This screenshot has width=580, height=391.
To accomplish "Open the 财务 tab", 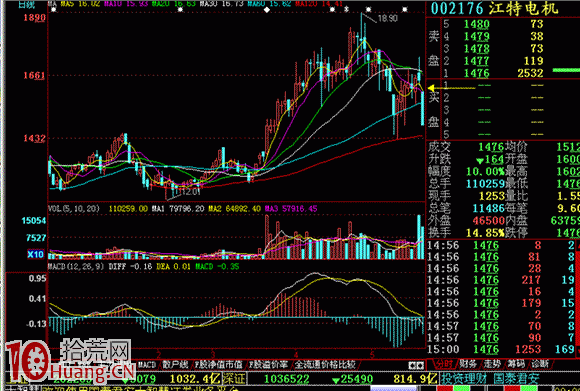I will coord(468,364).
